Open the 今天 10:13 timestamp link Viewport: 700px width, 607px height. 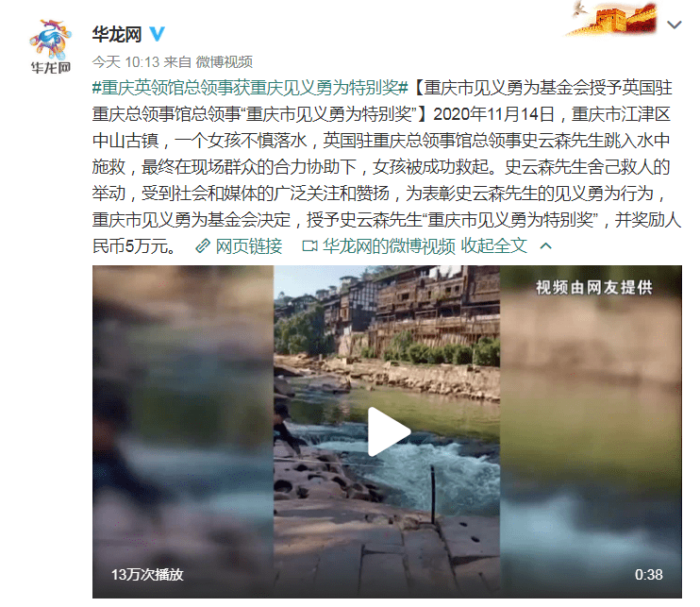pyautogui.click(x=125, y=61)
